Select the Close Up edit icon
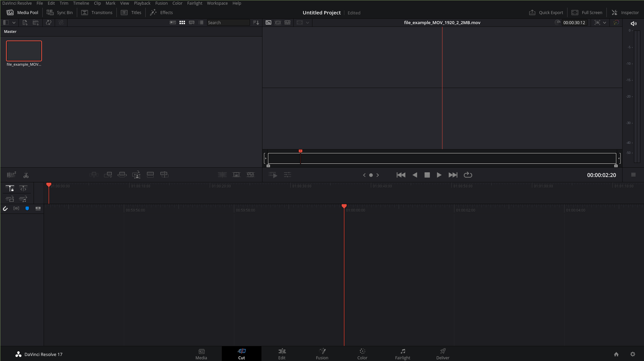Image resolution: width=644 pixels, height=361 pixels. click(136, 175)
